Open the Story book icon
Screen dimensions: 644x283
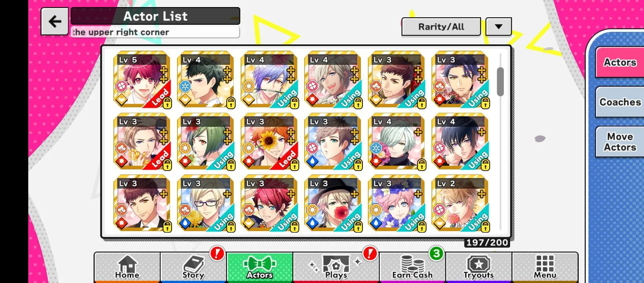(x=193, y=267)
